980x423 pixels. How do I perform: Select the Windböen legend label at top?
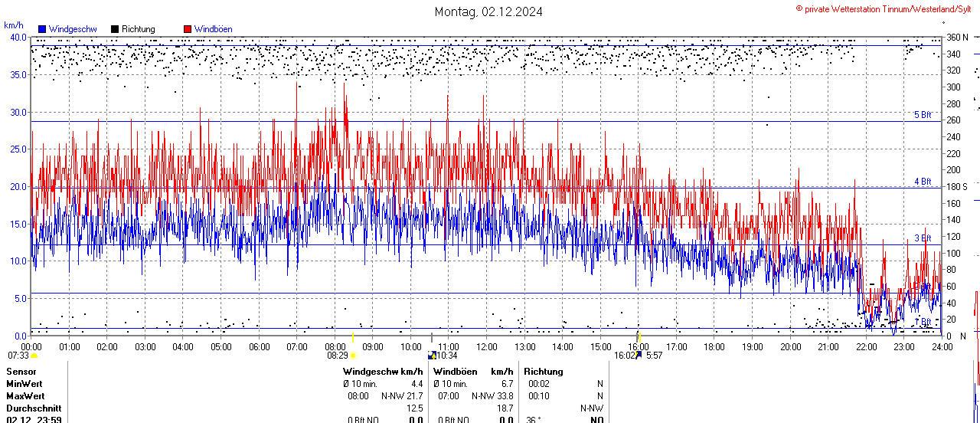213,29
